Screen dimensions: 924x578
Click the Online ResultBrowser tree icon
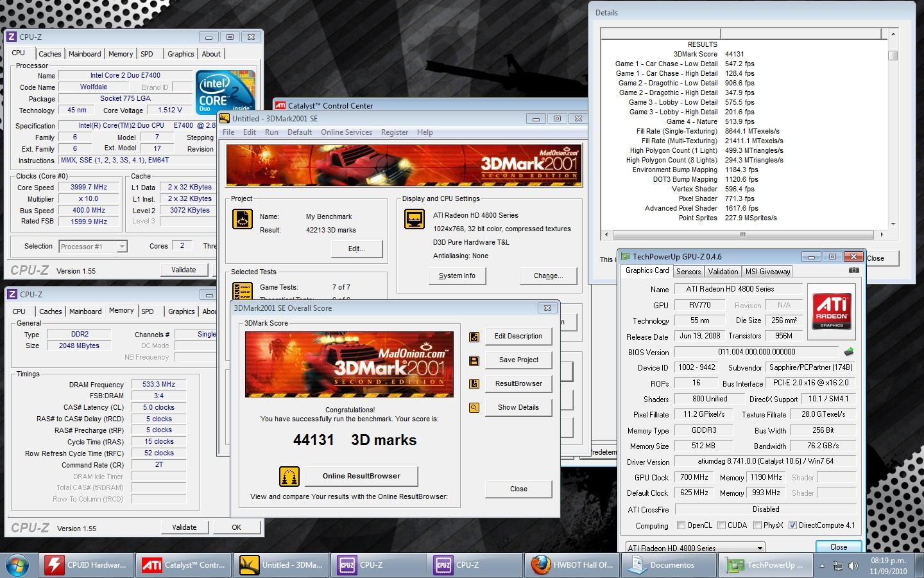(289, 476)
